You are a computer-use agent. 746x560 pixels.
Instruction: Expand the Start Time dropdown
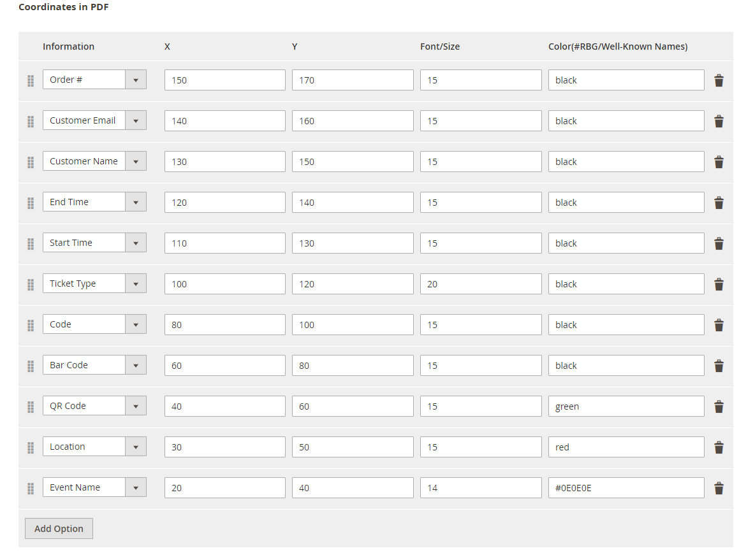94,243
